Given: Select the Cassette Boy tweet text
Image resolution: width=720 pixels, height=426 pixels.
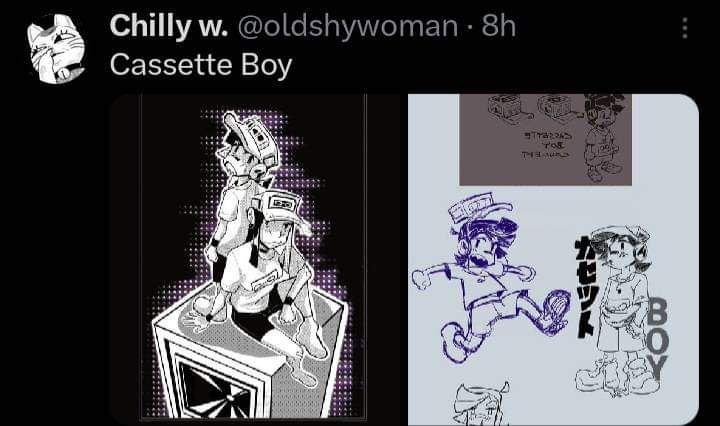Looking at the screenshot, I should tap(201, 65).
